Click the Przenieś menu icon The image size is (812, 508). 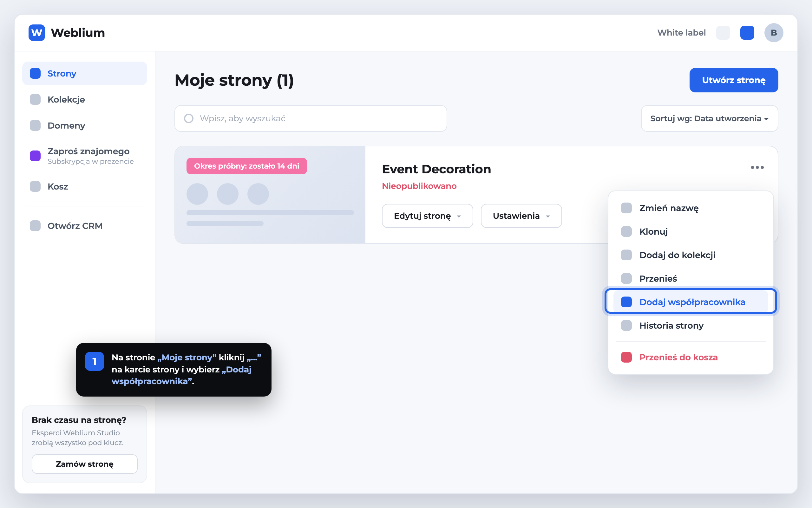point(626,278)
